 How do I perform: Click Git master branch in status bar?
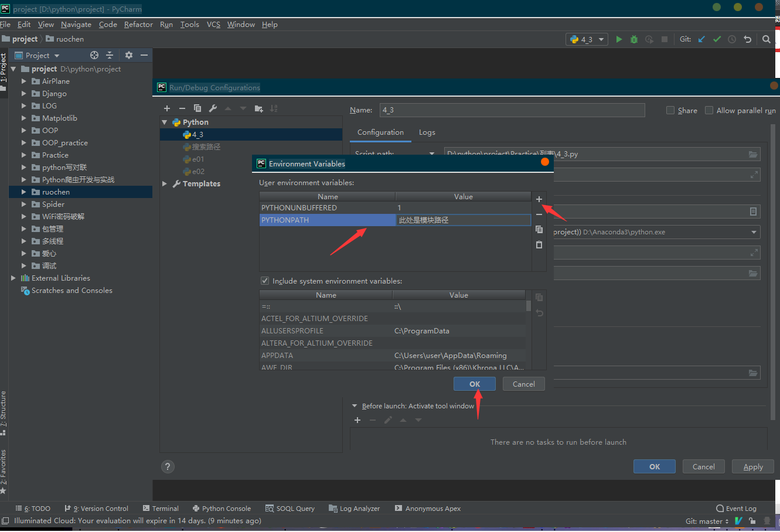pos(707,521)
